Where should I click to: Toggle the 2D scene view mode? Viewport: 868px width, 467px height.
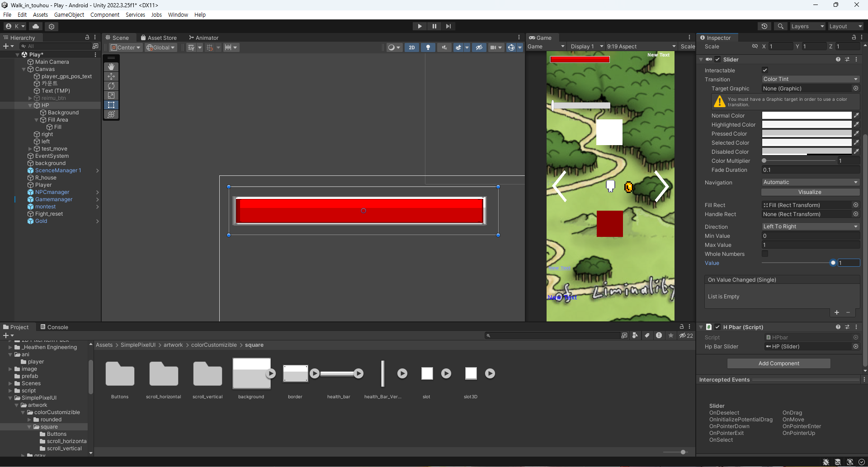pyautogui.click(x=412, y=47)
